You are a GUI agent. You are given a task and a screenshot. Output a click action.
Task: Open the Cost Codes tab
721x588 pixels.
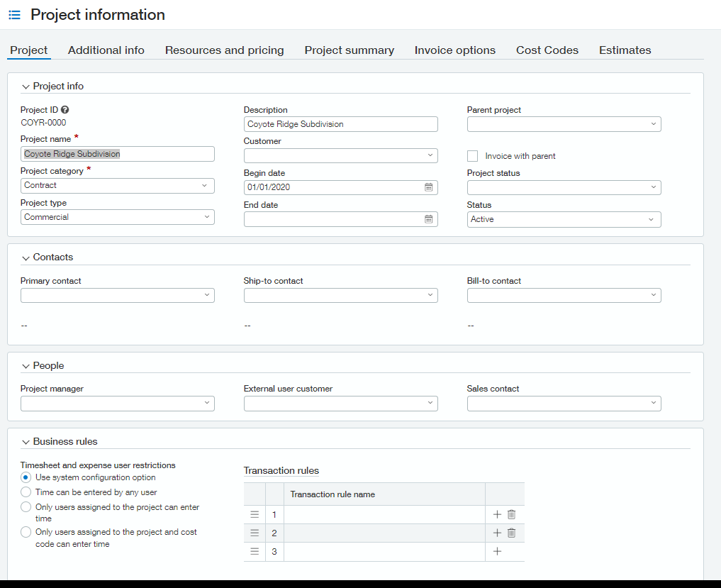tap(547, 50)
